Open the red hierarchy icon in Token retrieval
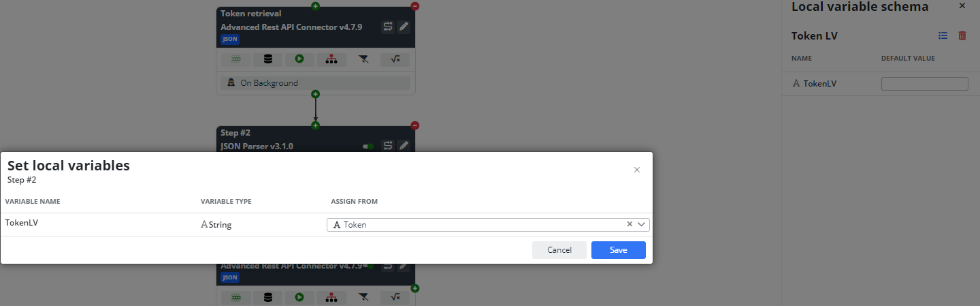Image resolution: width=980 pixels, height=306 pixels. click(x=331, y=59)
